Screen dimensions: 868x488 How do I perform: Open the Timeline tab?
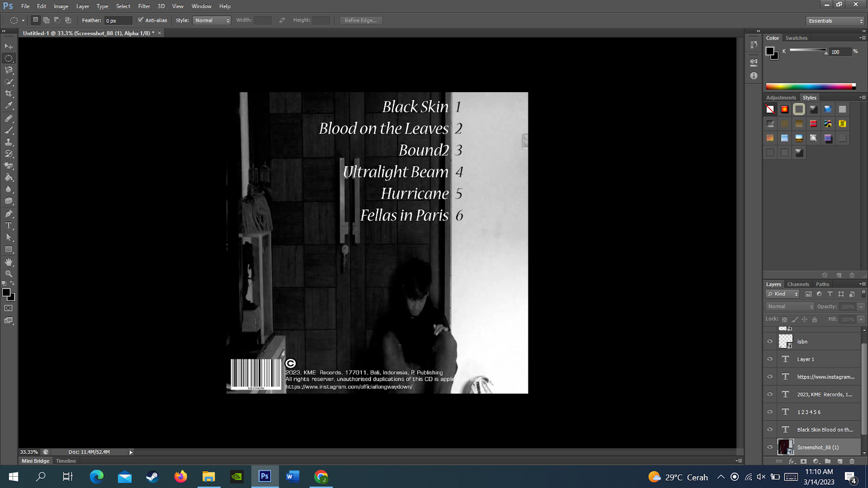(66, 461)
